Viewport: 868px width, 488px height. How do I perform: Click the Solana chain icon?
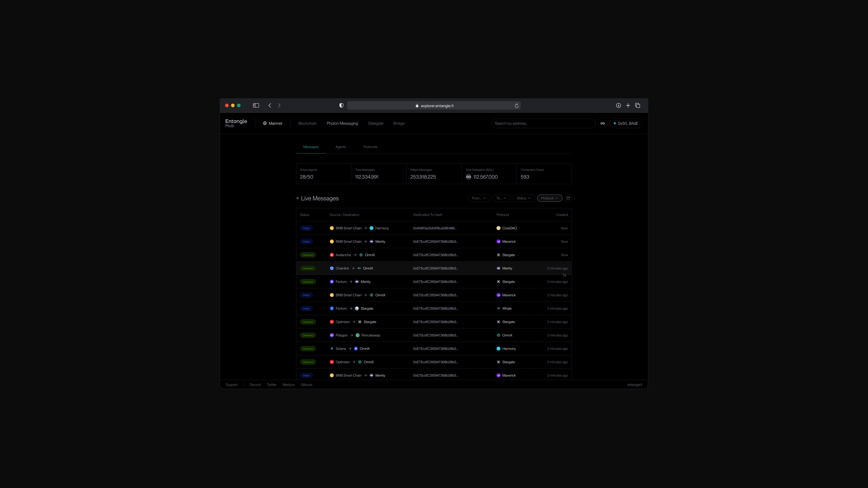(332, 349)
